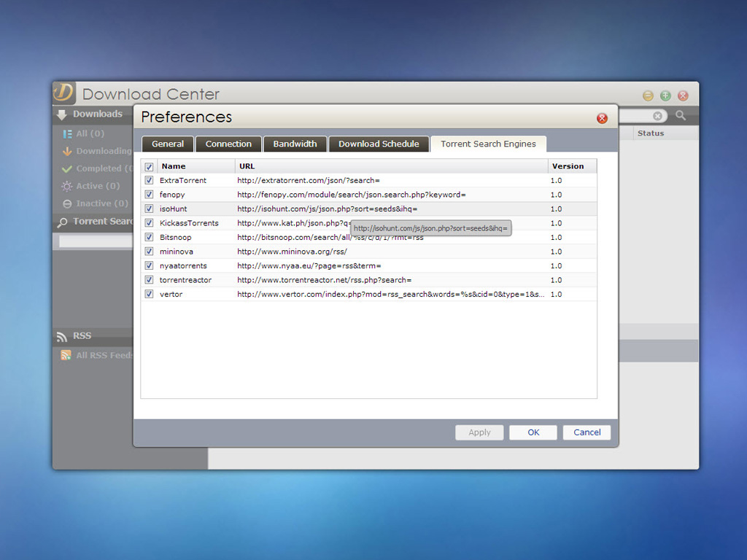This screenshot has height=560, width=747.
Task: Sort the table by Version column
Action: pos(572,166)
